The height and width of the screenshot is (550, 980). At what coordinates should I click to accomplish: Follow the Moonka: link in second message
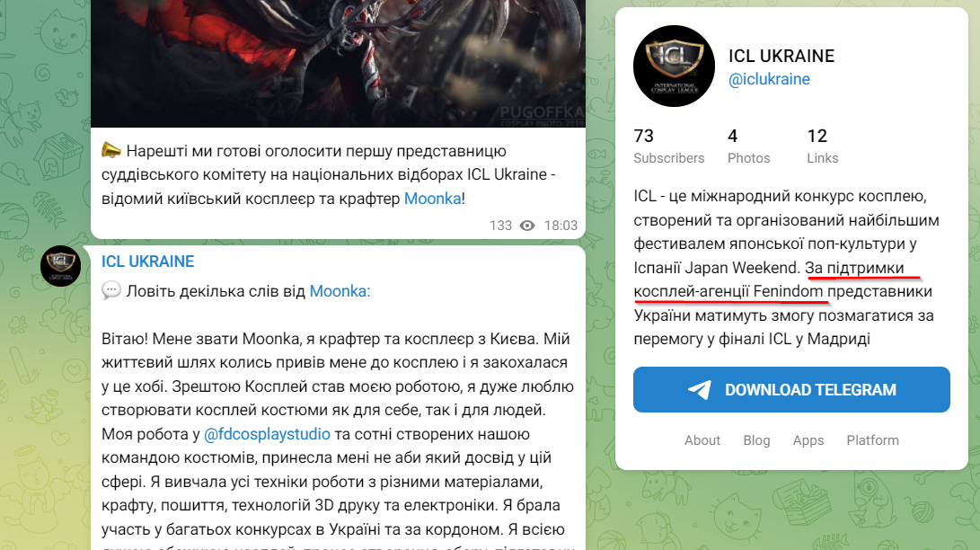pyautogui.click(x=340, y=291)
